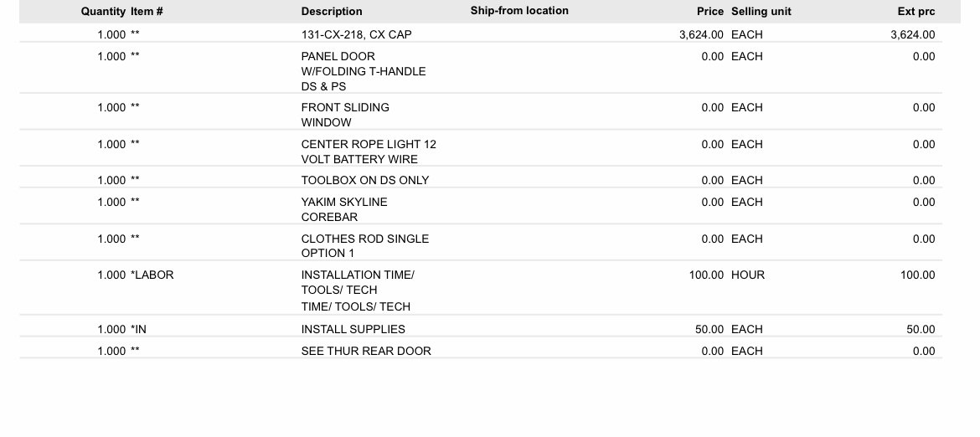Click the HOUR selling unit cell
Viewport: 980px width, 437px height.
pos(748,275)
